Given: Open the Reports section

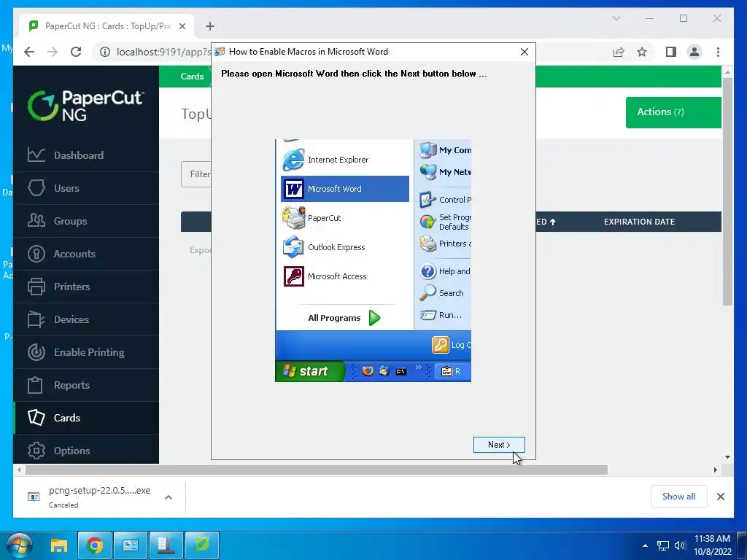Looking at the screenshot, I should coord(86,385).
